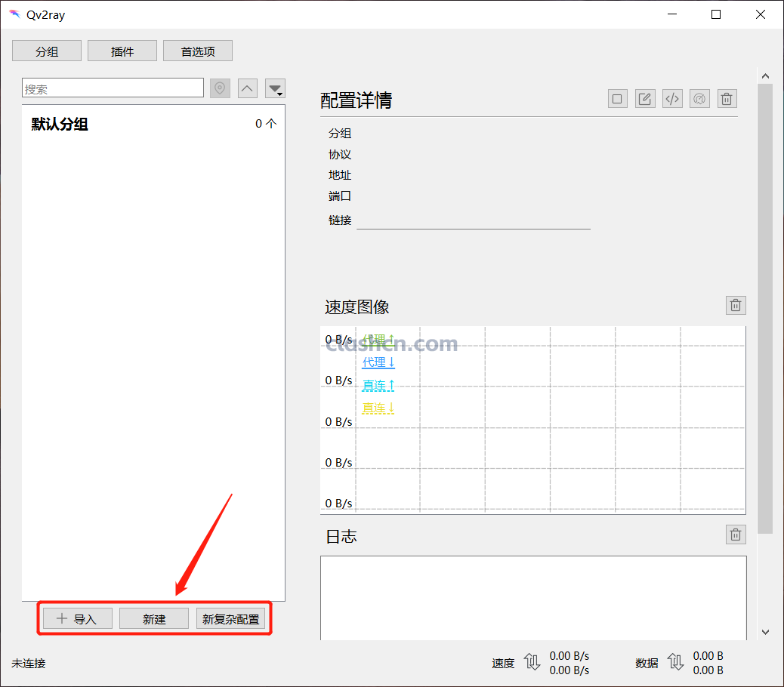
Task: Click inside the 日志 log text area
Action: (x=533, y=598)
